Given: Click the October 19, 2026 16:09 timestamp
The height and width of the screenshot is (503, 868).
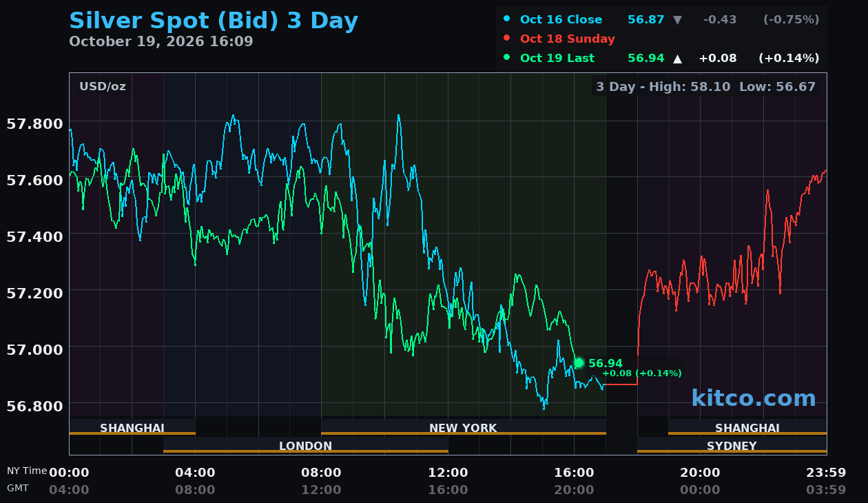Looking at the screenshot, I should [x=161, y=41].
